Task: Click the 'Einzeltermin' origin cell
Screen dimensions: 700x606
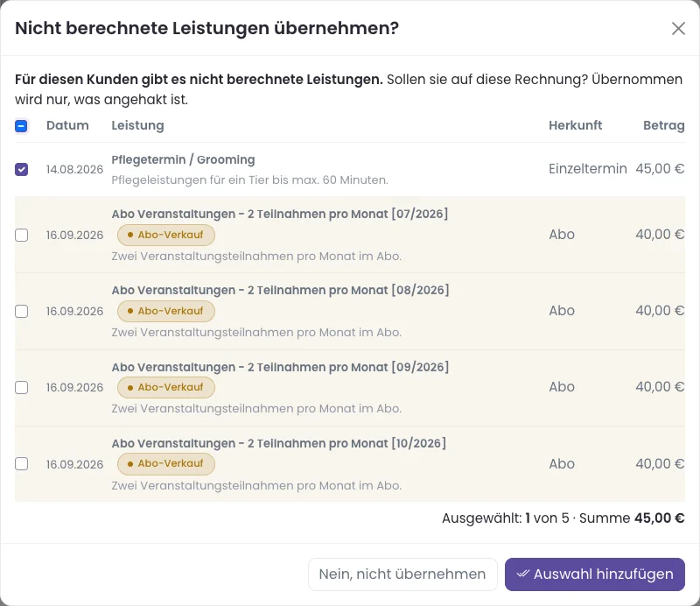Action: [x=587, y=168]
